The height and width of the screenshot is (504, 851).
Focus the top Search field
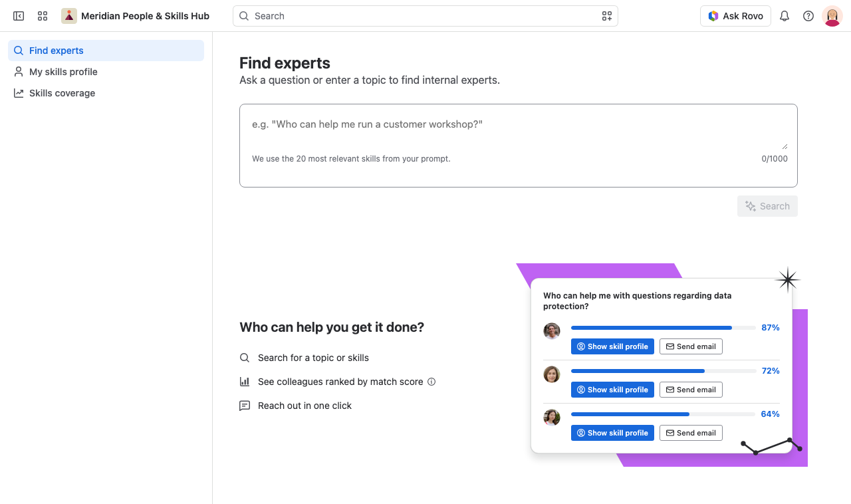point(425,16)
